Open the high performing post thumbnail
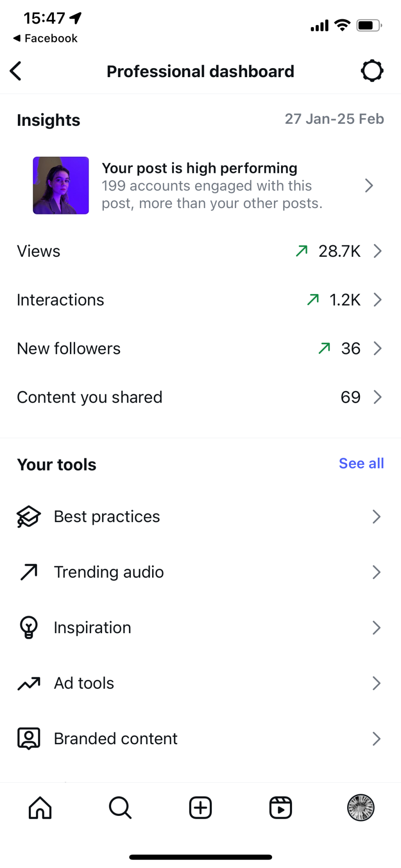This screenshot has width=401, height=868. point(61,185)
